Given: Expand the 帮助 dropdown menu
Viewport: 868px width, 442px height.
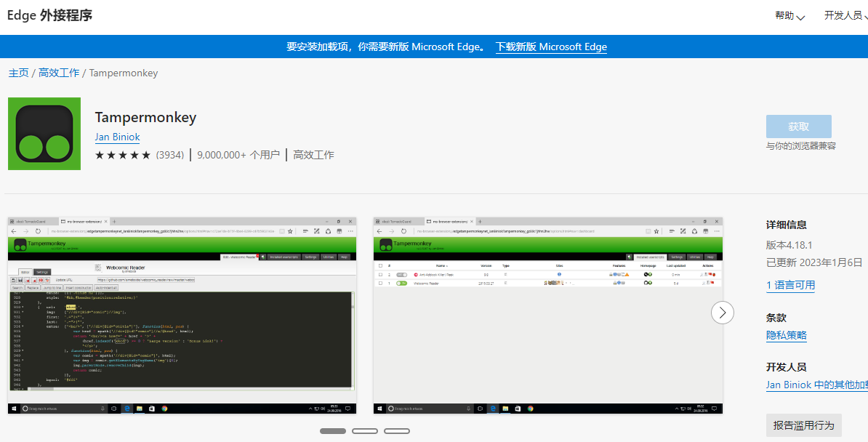Looking at the screenshot, I should (789, 16).
